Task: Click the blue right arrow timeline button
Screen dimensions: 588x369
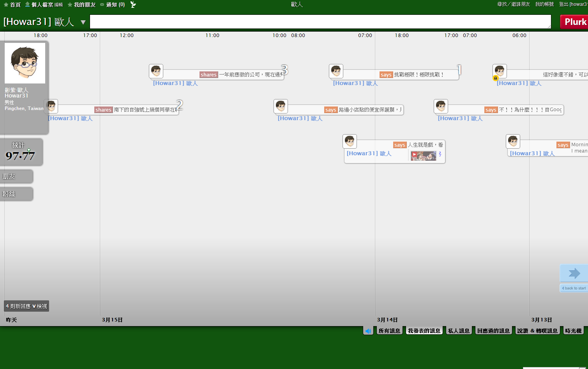Action: pos(574,273)
